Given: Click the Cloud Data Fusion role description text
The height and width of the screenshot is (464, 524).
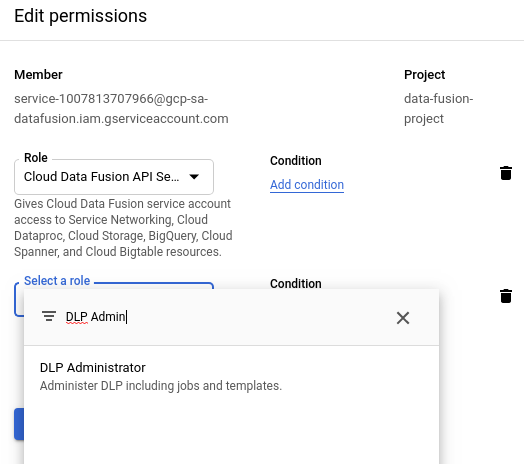Looking at the screenshot, I should point(123,228).
